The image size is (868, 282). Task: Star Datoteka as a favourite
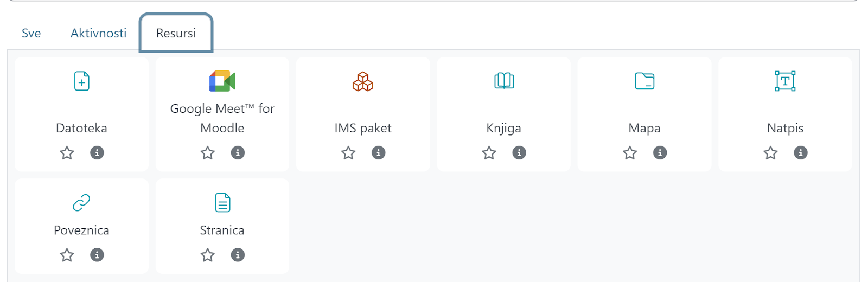pos(67,153)
